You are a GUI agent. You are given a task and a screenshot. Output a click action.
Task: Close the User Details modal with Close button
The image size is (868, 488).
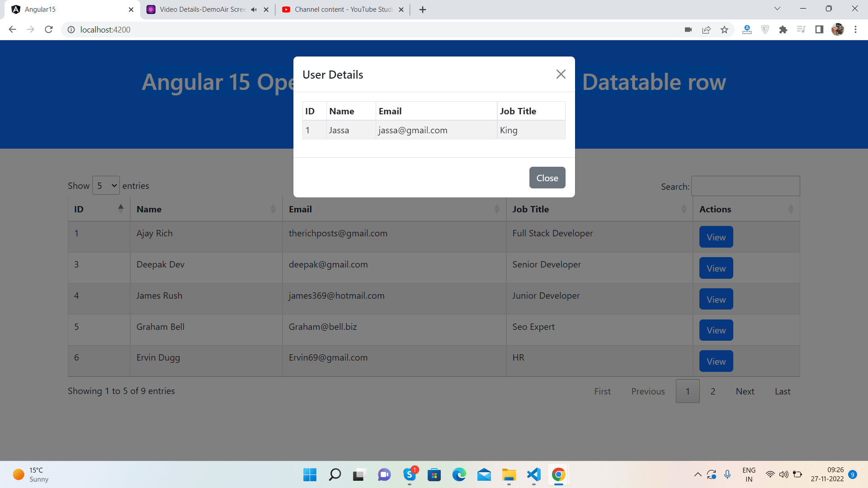point(547,178)
